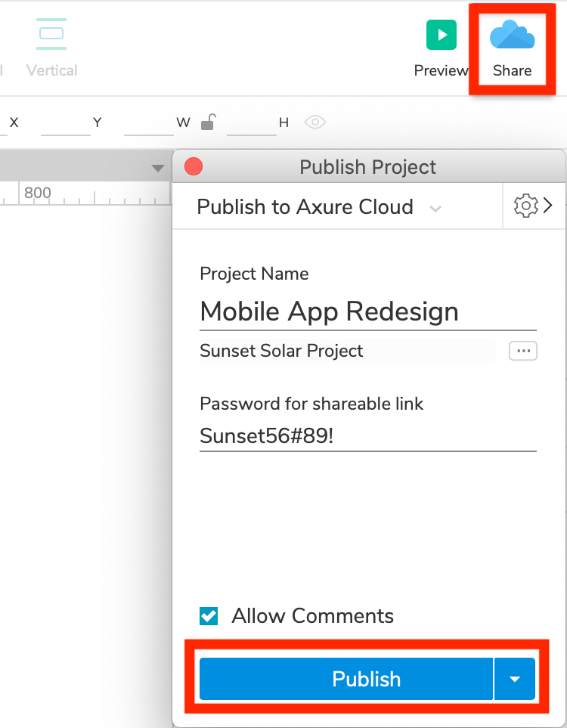
Task: Click the ellipsis button beside Sunset Solar Project
Action: [x=522, y=351]
